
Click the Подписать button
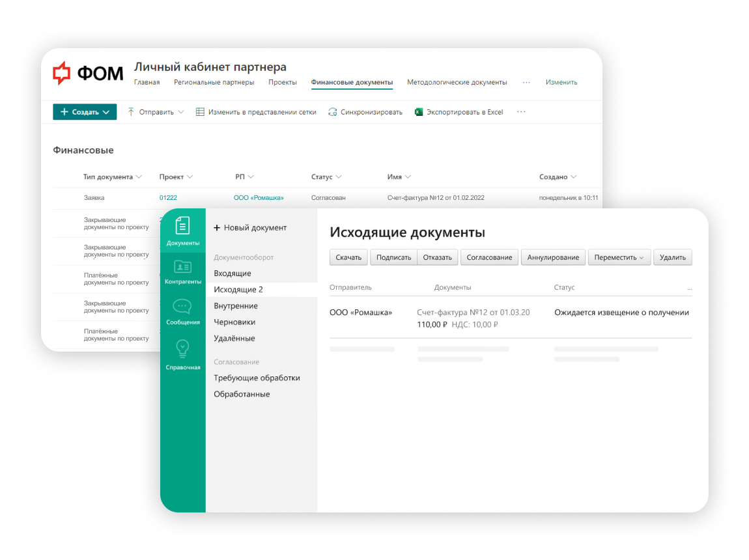[x=393, y=257]
